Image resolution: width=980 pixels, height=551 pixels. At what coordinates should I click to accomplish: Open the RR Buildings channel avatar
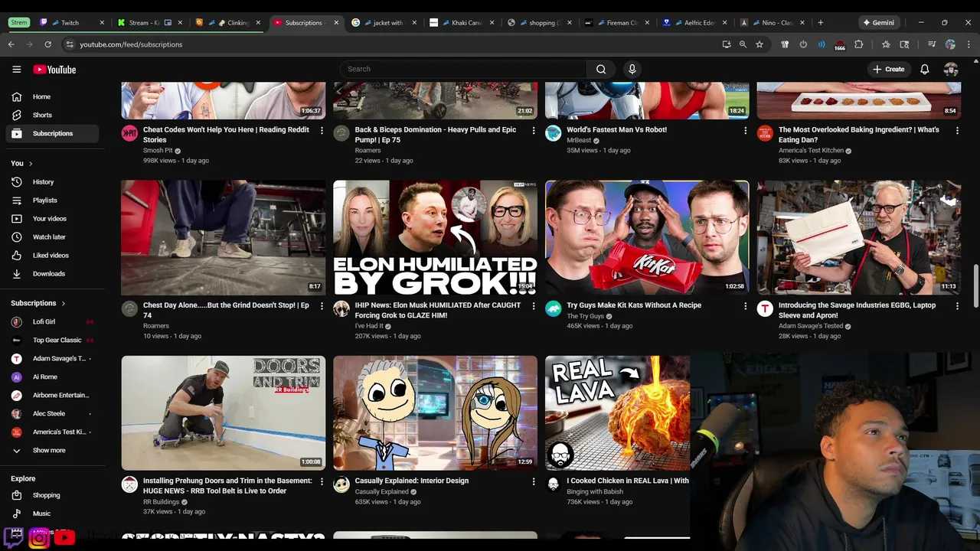click(x=129, y=484)
